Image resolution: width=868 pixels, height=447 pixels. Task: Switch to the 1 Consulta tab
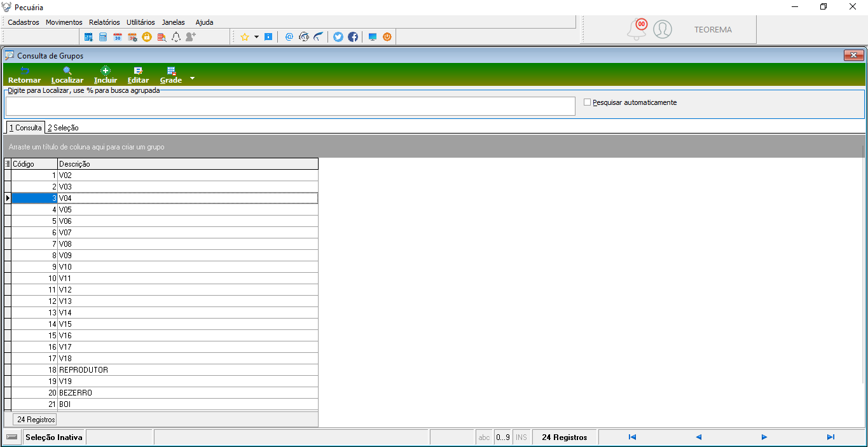click(x=25, y=128)
